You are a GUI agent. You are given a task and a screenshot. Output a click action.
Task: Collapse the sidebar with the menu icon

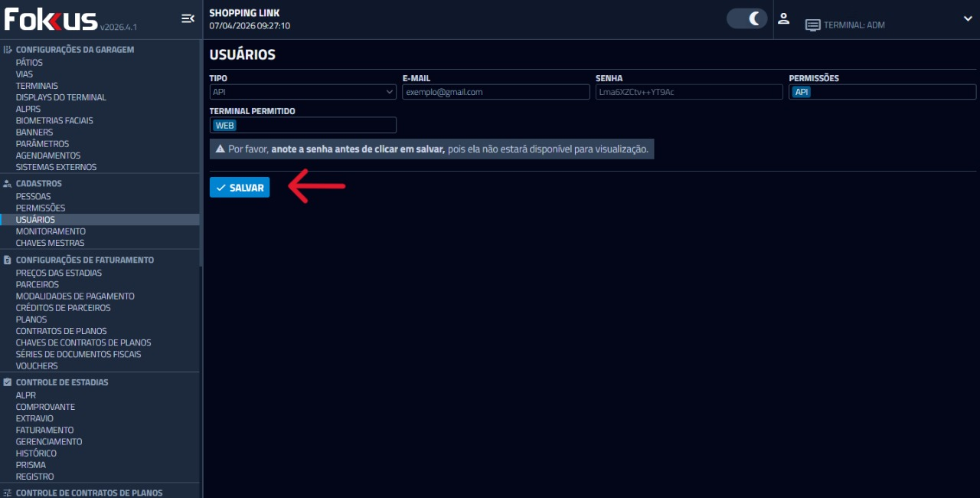coord(188,18)
